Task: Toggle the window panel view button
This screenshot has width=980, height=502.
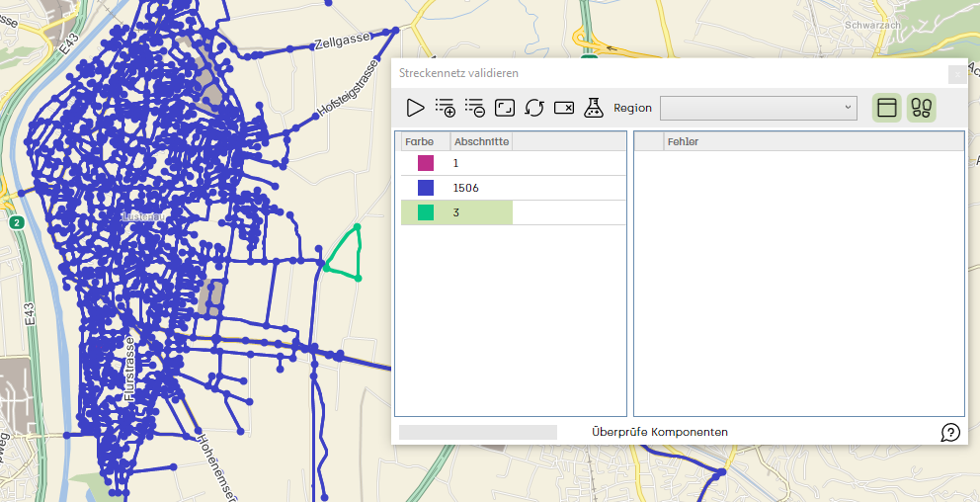Action: point(887,108)
